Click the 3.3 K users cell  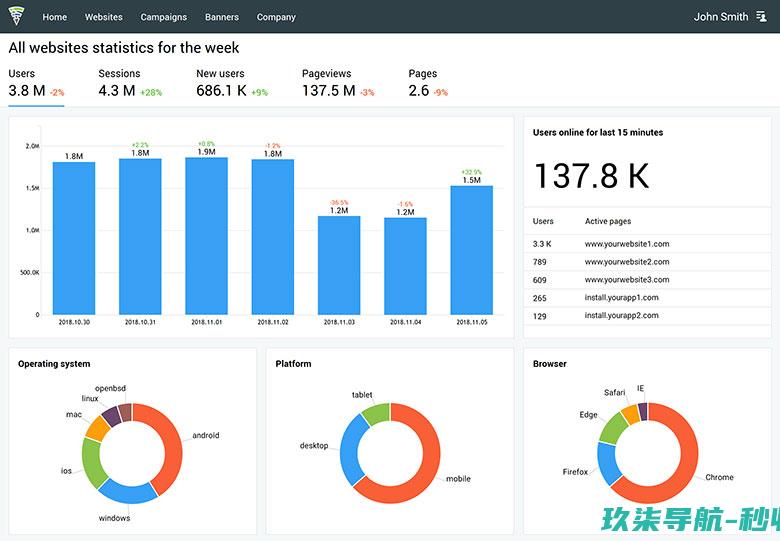[542, 244]
